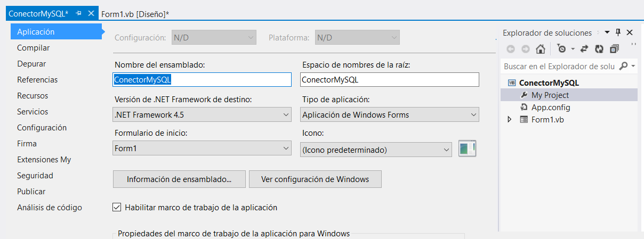Screen dimensions: 644x239
Task: Open the Configuración settings page in sidebar
Action: [42, 128]
